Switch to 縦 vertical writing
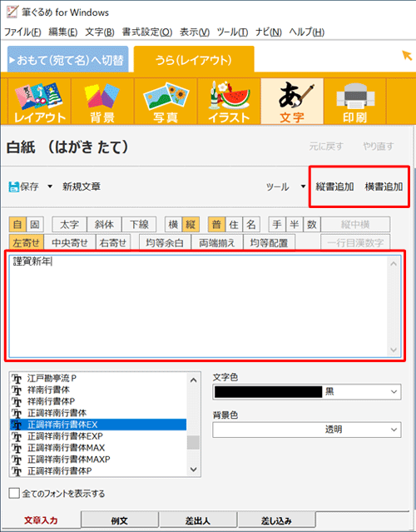 tap(191, 224)
